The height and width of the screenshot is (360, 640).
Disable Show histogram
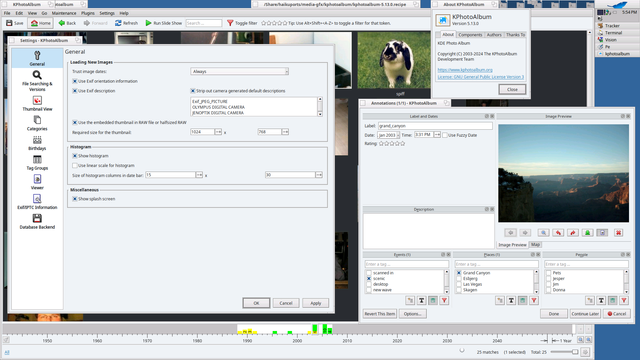point(75,156)
